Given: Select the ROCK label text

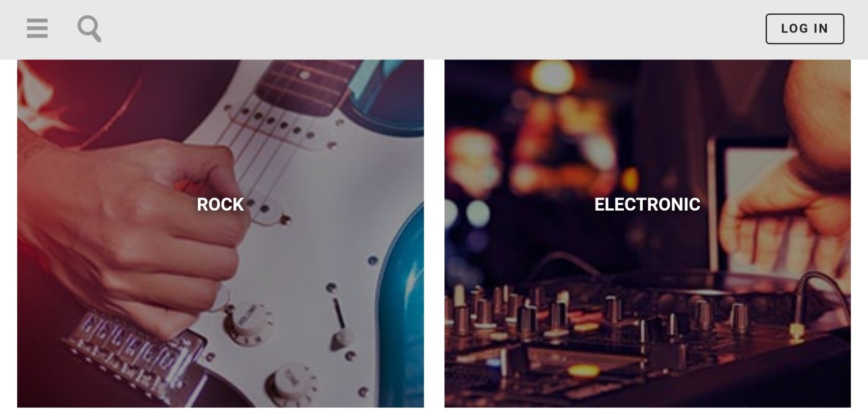Looking at the screenshot, I should (x=220, y=204).
